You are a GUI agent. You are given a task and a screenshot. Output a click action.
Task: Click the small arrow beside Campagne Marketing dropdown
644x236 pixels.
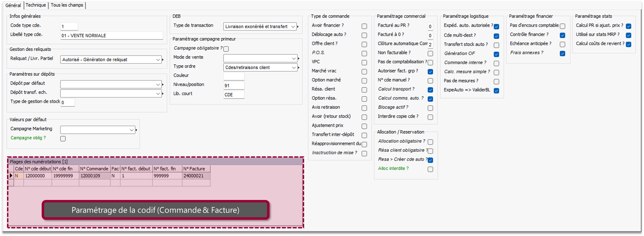point(136,130)
